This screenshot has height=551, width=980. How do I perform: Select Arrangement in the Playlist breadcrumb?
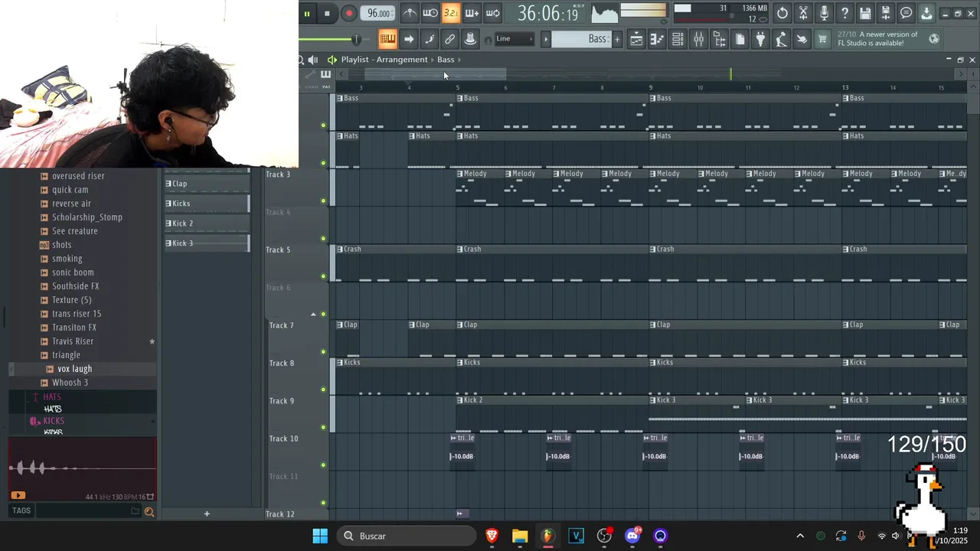(402, 60)
